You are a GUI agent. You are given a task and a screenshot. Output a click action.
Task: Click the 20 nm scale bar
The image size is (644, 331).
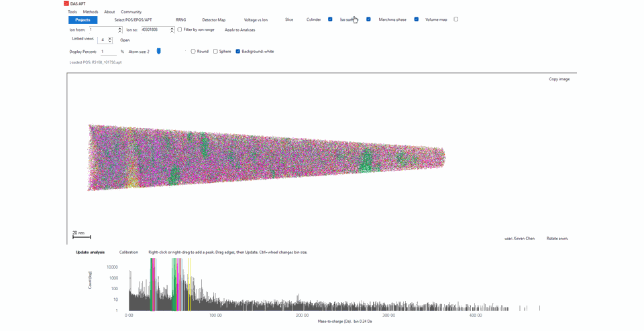pos(81,237)
